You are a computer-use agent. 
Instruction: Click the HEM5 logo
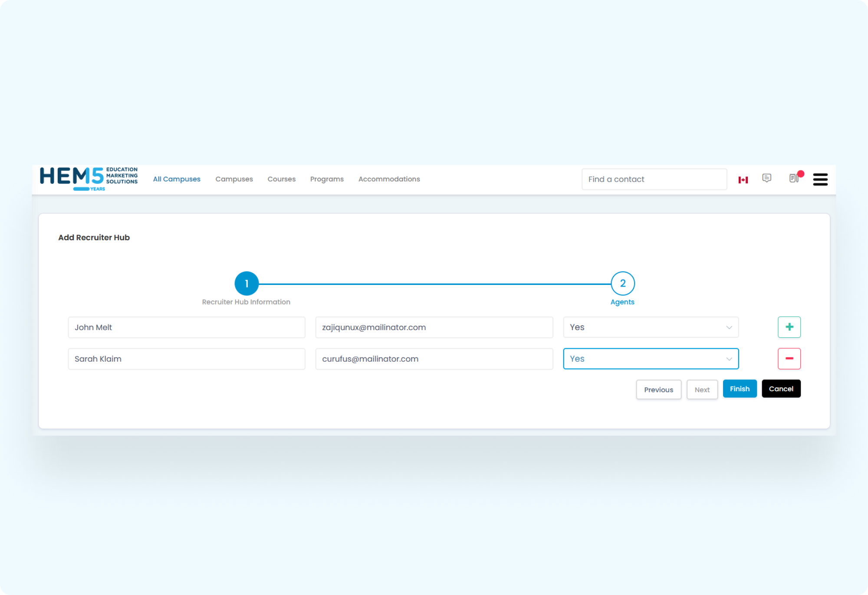coord(89,179)
